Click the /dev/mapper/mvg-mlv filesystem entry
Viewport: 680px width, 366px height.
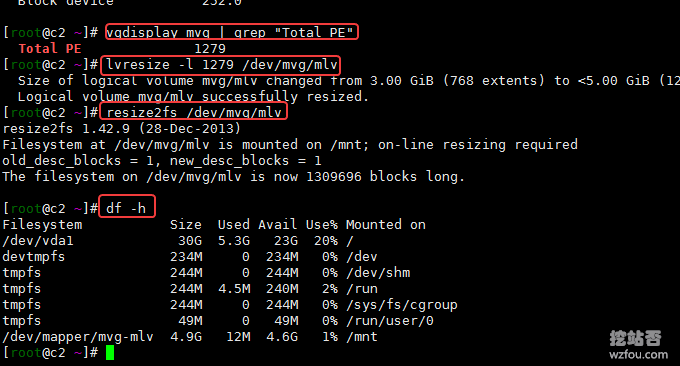pos(78,337)
